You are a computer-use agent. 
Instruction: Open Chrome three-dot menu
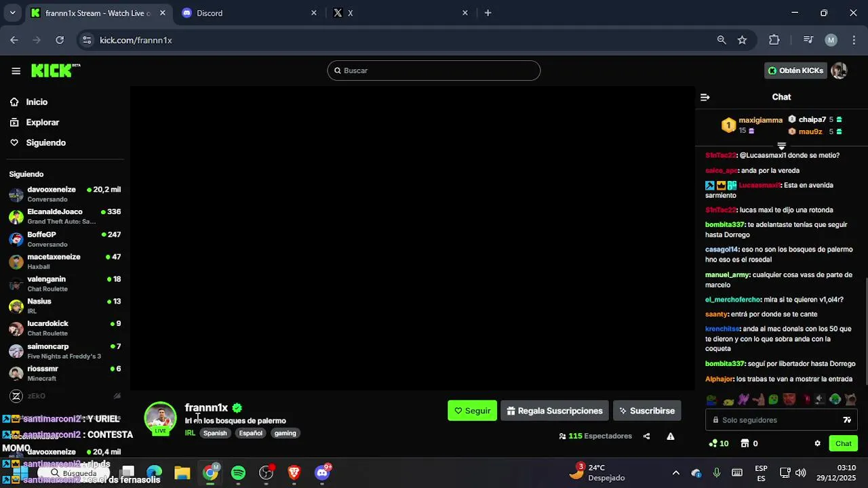click(854, 40)
